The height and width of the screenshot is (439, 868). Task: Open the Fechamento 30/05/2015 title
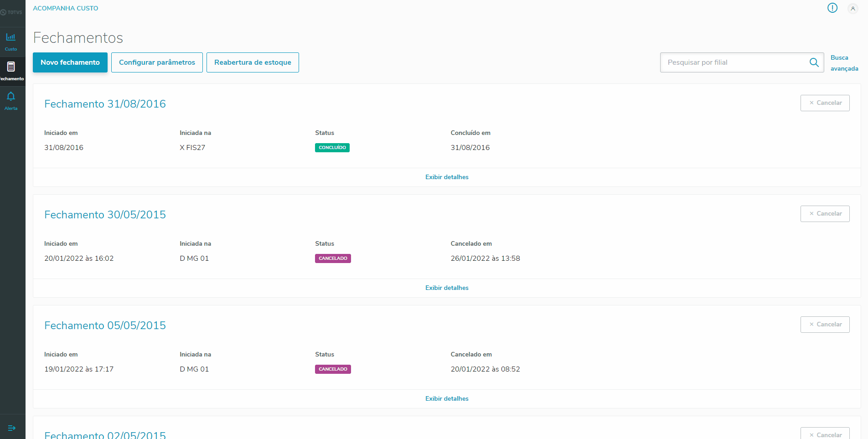(x=105, y=215)
